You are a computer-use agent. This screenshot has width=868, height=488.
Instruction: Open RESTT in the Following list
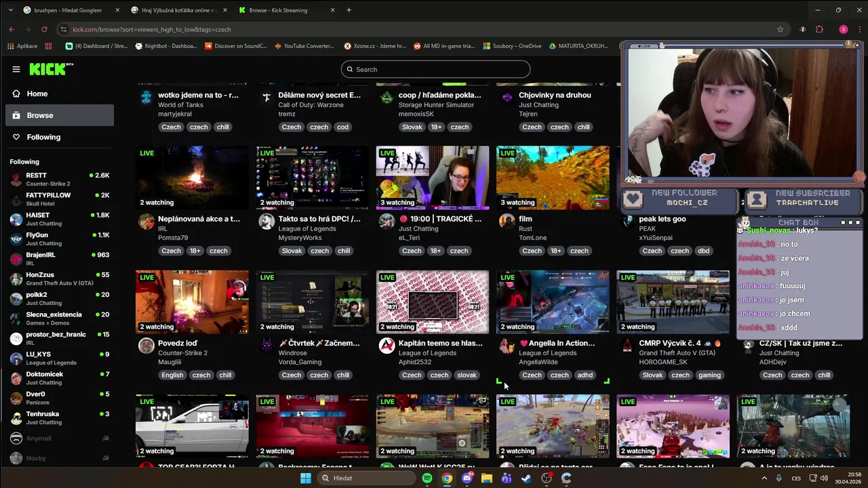click(60, 179)
